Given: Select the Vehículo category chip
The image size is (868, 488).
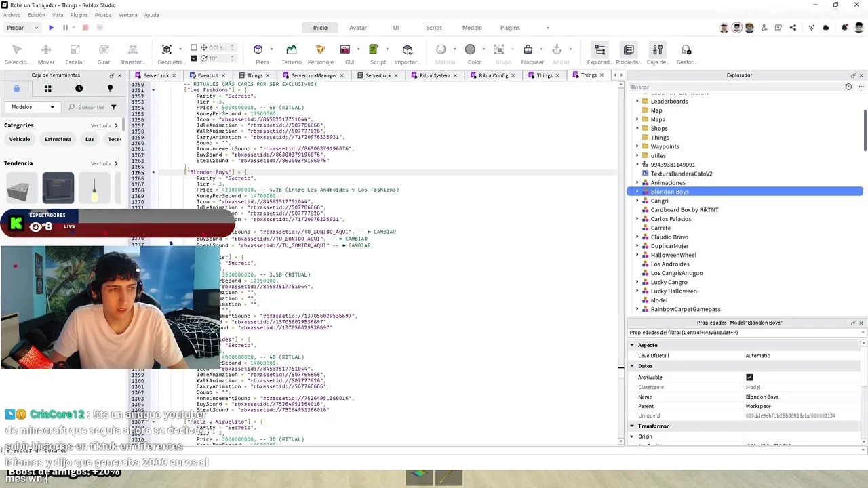Looking at the screenshot, I should point(20,139).
